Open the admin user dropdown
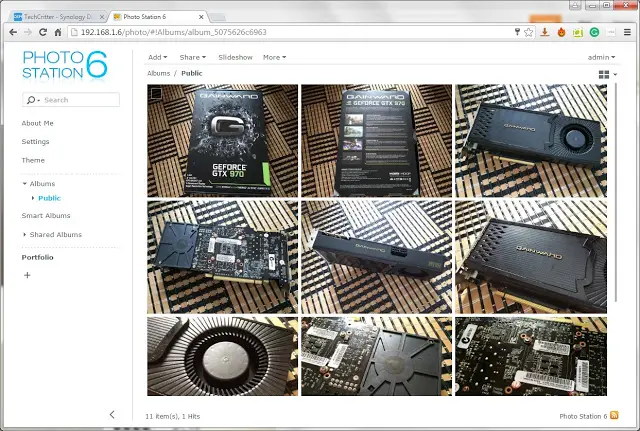This screenshot has height=431, width=640. click(601, 57)
